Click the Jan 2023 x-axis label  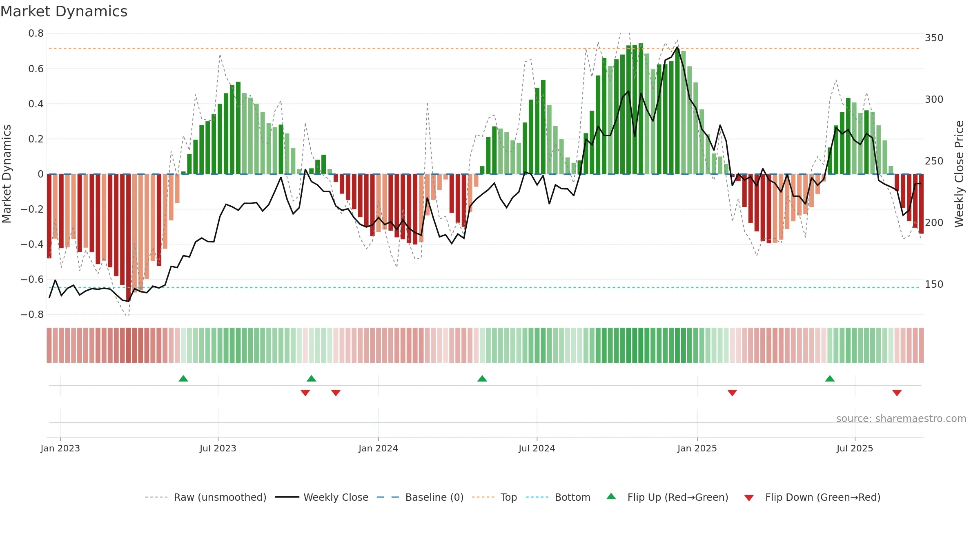point(60,448)
